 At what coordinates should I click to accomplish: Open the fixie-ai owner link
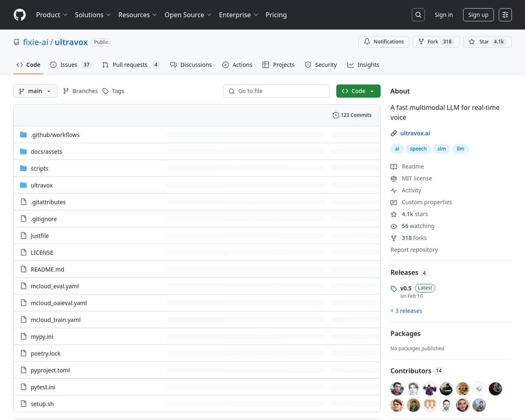35,42
